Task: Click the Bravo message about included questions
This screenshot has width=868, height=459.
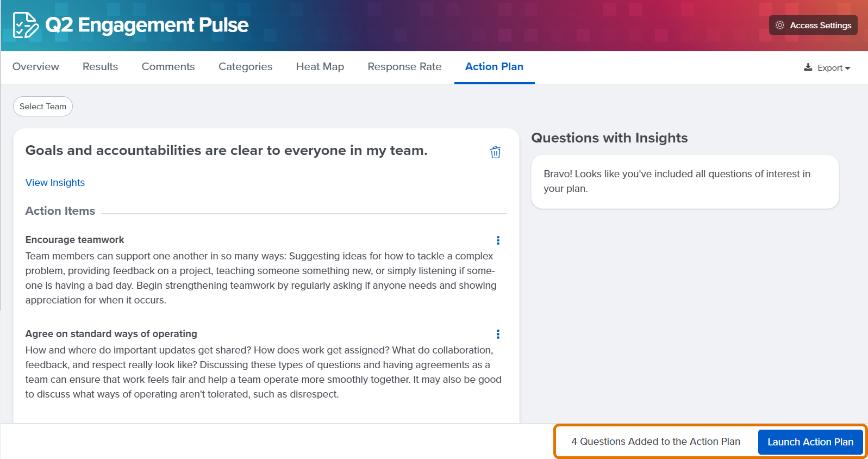Action: 677,181
